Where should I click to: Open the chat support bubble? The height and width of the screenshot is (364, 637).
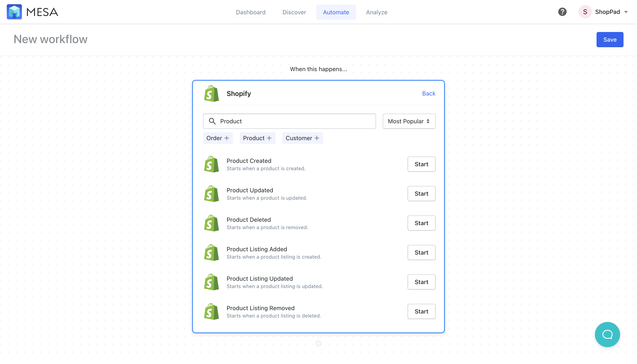pos(607,334)
